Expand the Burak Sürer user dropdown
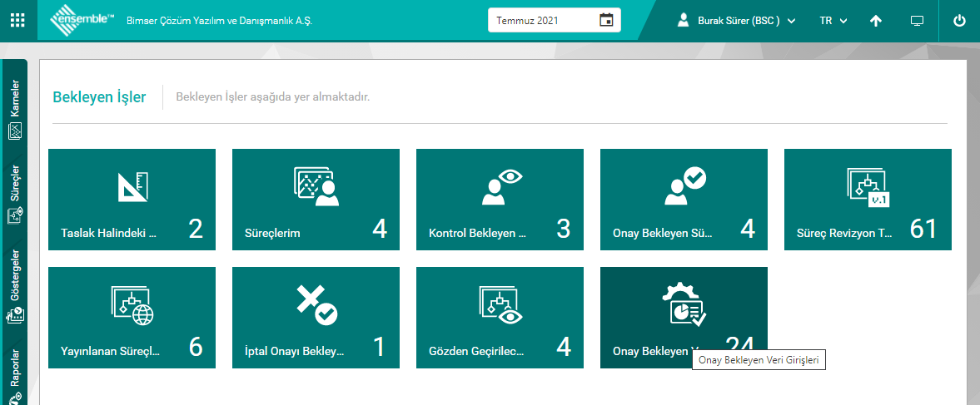This screenshot has height=405, width=980. (x=738, y=21)
